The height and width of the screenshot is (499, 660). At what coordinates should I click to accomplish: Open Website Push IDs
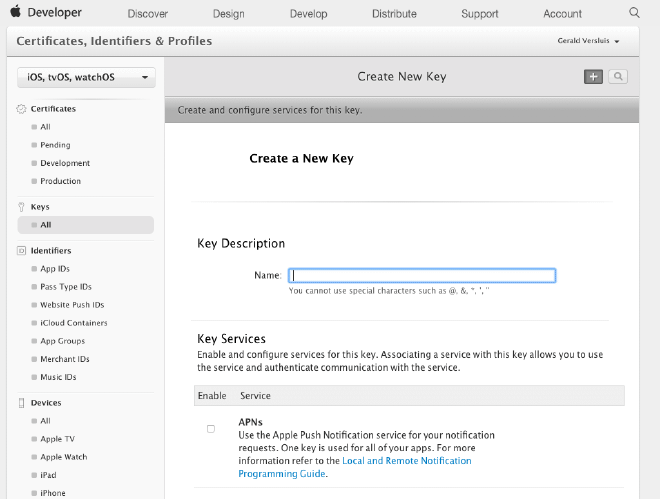tap(72, 305)
